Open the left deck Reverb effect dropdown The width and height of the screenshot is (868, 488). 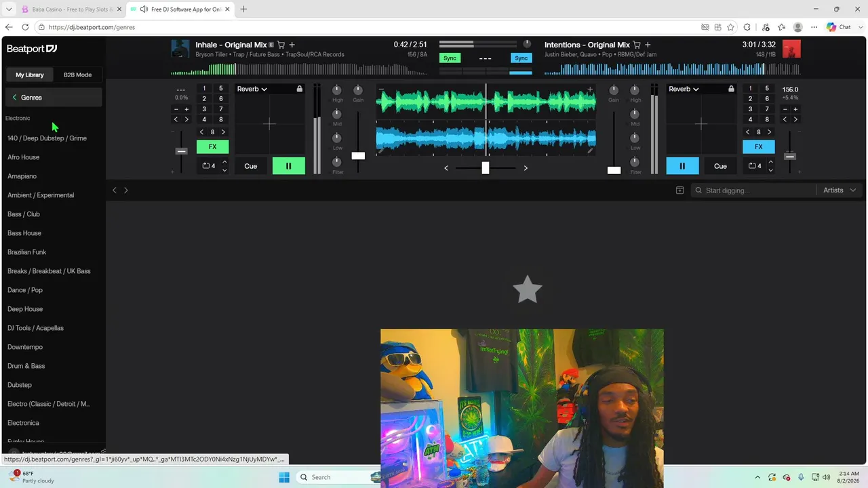click(252, 89)
